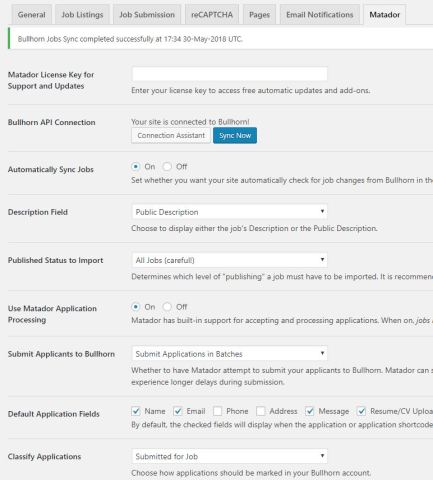
Task: Toggle the Resume/CV Upload checkbox
Action: tap(361, 411)
